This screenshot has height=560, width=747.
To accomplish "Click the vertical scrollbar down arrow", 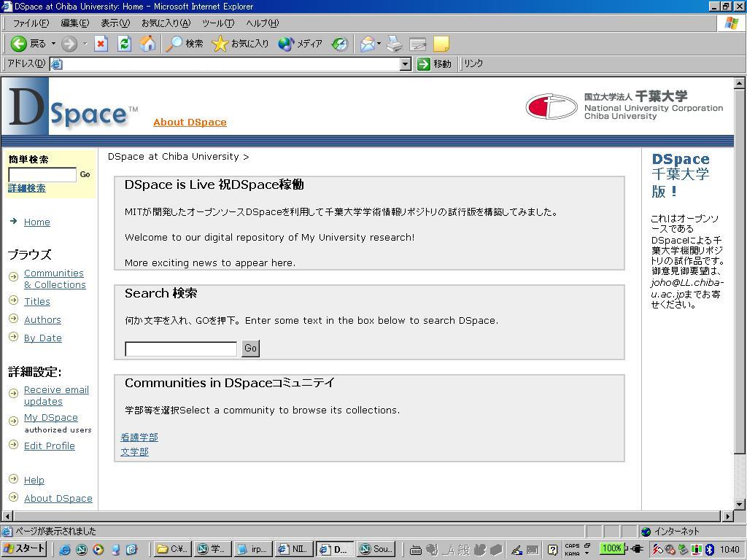I will click(740, 505).
